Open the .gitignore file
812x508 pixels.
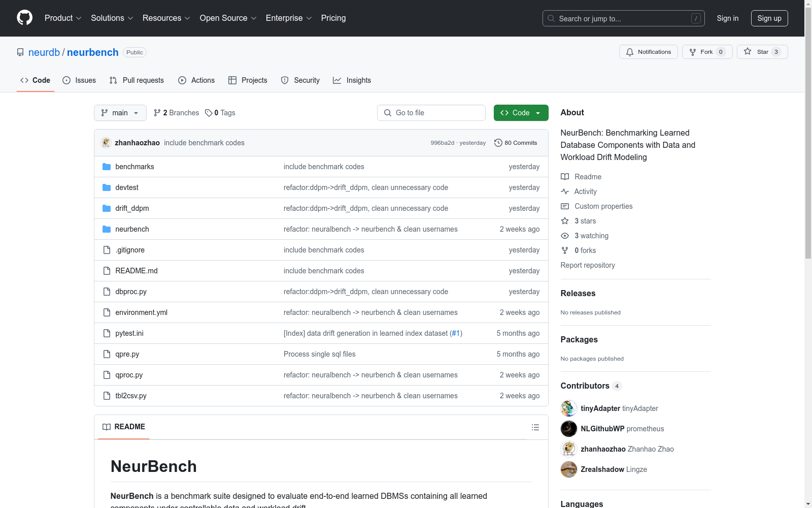130,250
